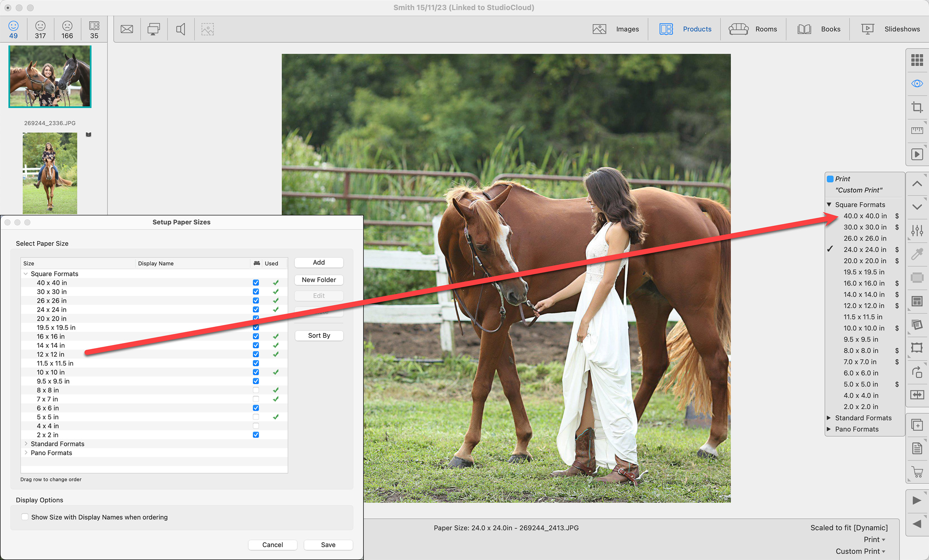This screenshot has height=560, width=929.
Task: Uncheck the 40 x 40 in checkbox
Action: (255, 282)
